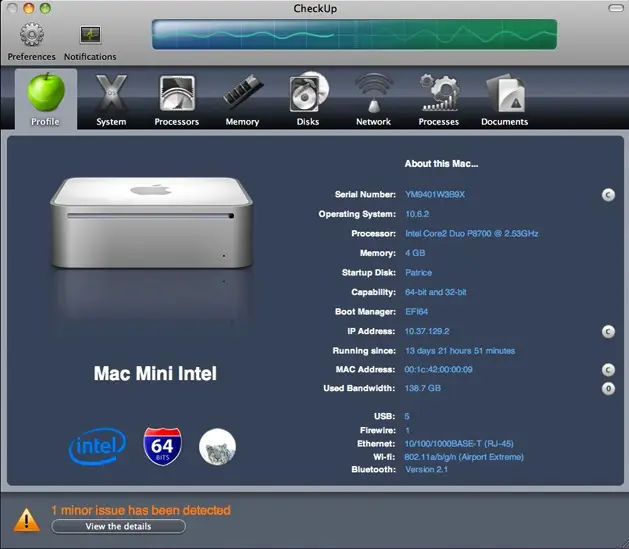The height and width of the screenshot is (549, 629).
Task: Open the Processes tab
Action: coord(438,100)
